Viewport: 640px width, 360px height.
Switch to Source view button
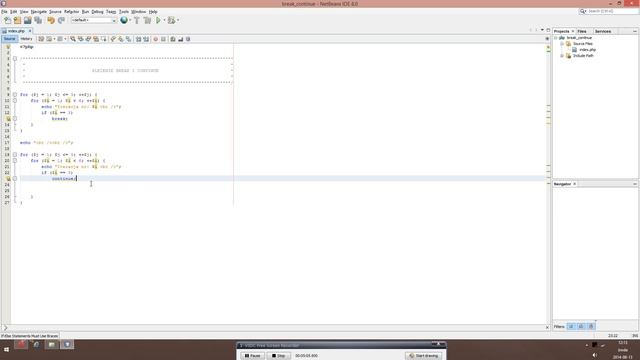9,39
